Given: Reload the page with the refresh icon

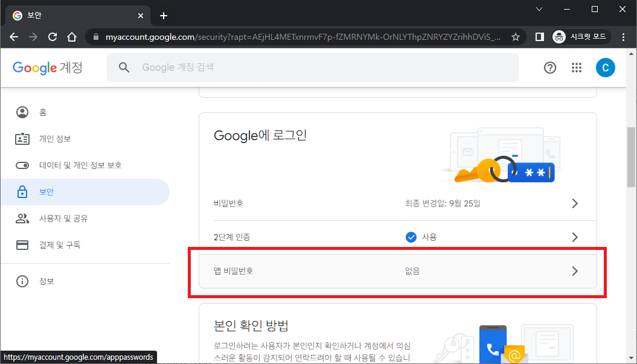Looking at the screenshot, I should pyautogui.click(x=53, y=37).
